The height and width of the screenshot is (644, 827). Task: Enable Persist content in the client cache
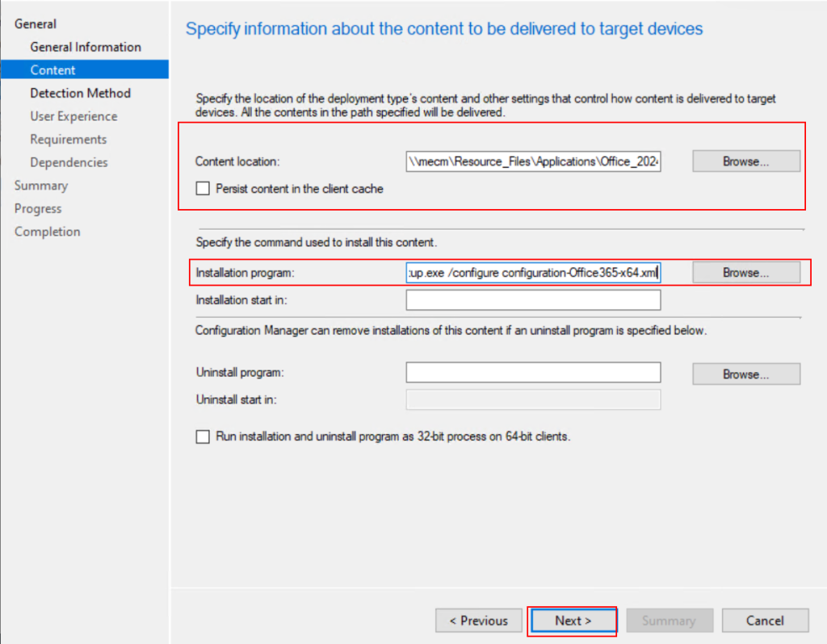202,189
